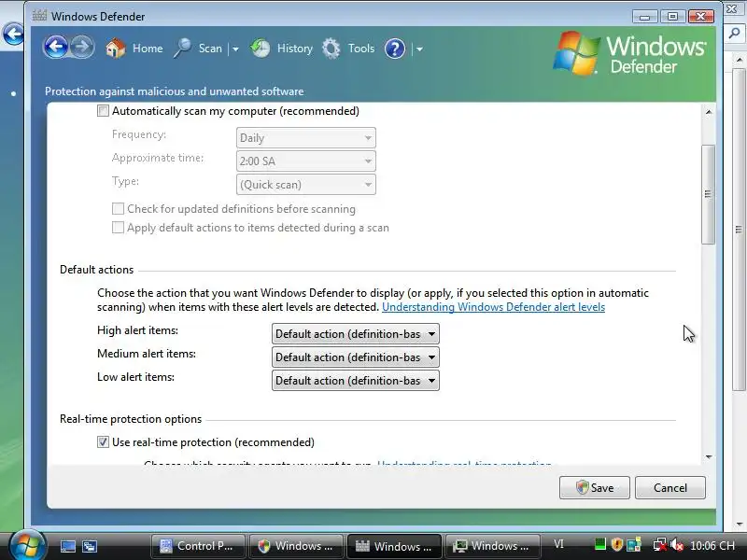The image size is (747, 560).
Task: Minimize the Windows Defender window
Action: tap(645, 17)
